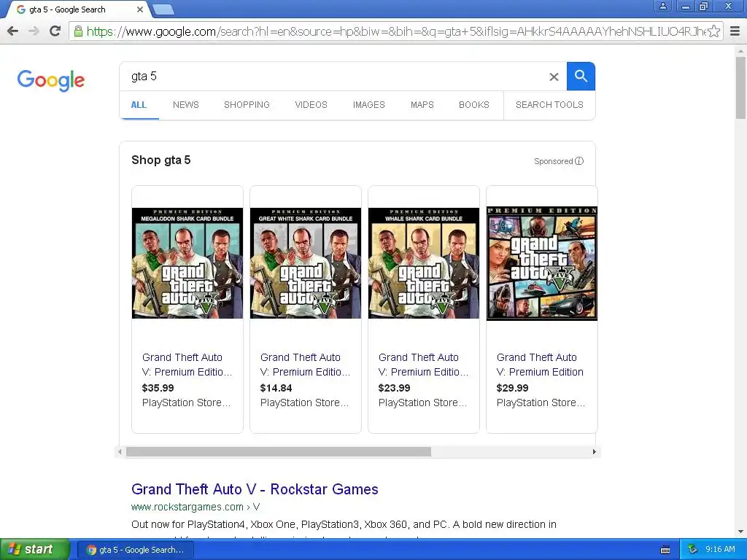Open the $29.99 Premium Edition product title
The image size is (747, 560).
pos(540,365)
